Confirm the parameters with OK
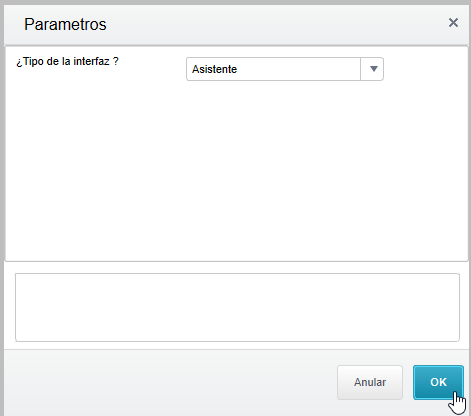 [438, 382]
